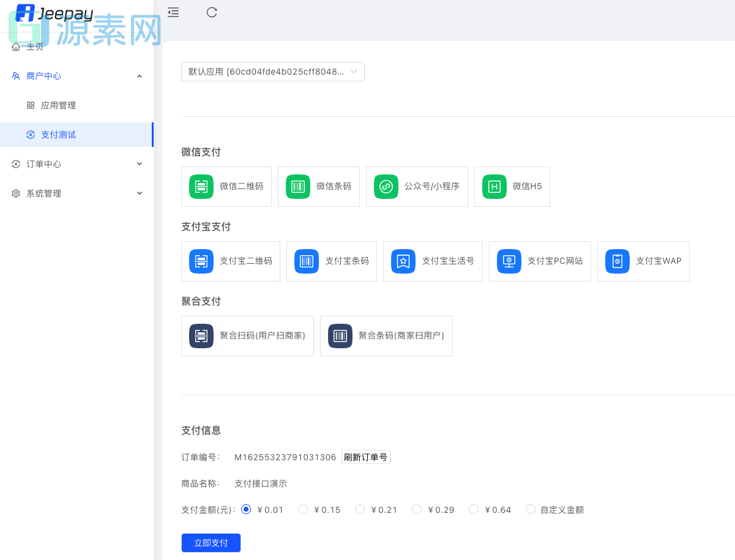
Task: Select the 公众号/小程序 payment icon
Action: pyautogui.click(x=386, y=187)
